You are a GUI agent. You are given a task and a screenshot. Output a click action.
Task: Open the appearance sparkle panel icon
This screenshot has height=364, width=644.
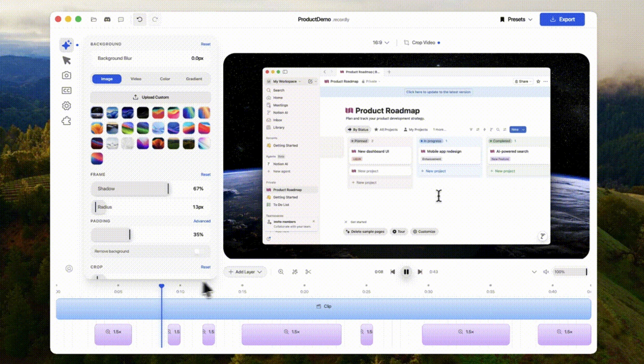(66, 45)
